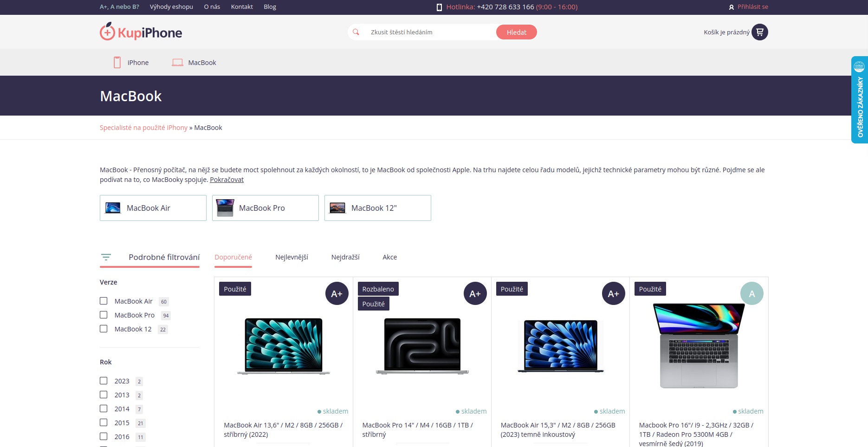Check the MacBook Air version filter
The image size is (868, 447).
coord(104,301)
